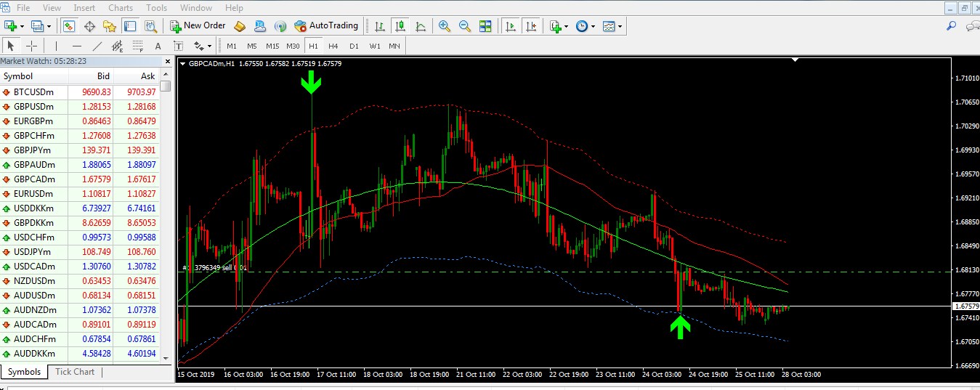The image size is (980, 390).
Task: Select the Vertical Line drawing tool
Action: pyautogui.click(x=57, y=46)
